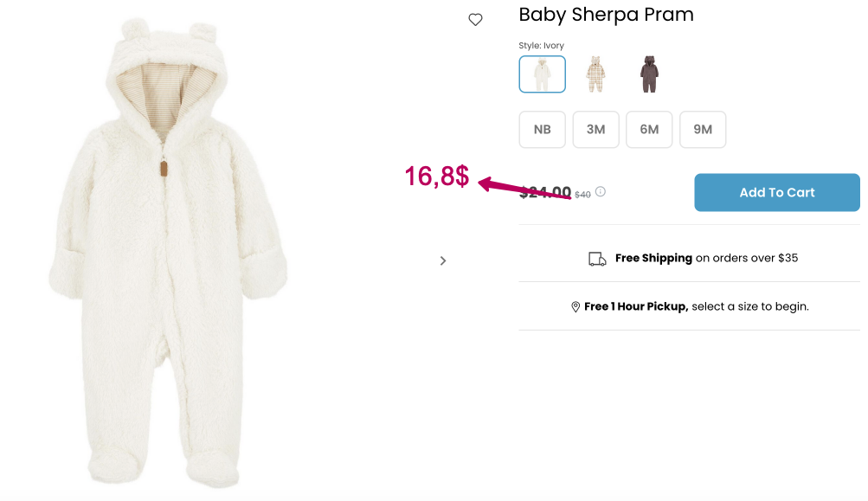Image resolution: width=868 pixels, height=501 pixels.
Task: Choose the 3M size option
Action: coord(595,130)
